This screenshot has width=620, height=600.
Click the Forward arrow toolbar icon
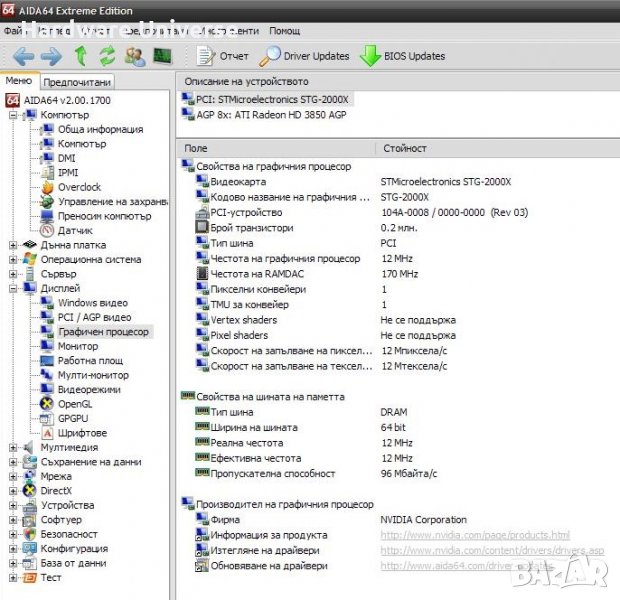[50, 56]
